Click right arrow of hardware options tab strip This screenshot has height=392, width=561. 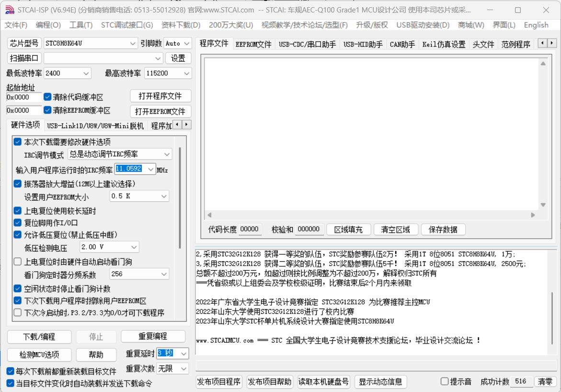[x=187, y=125]
